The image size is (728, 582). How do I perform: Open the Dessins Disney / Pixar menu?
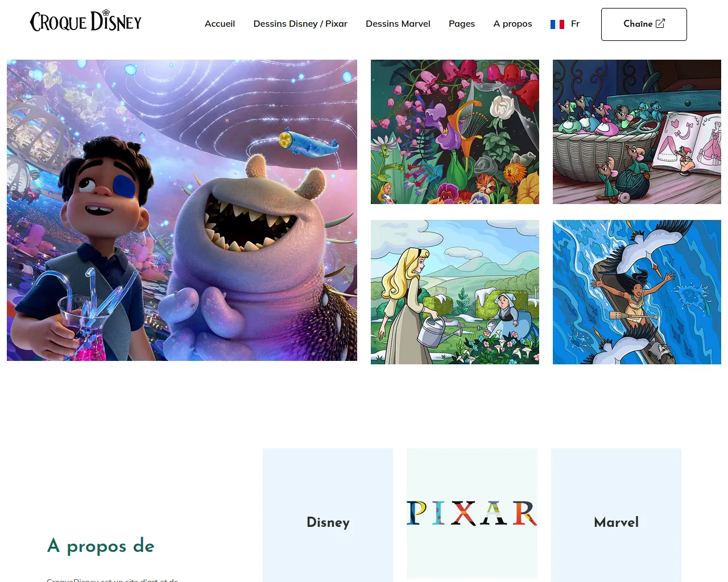(300, 24)
